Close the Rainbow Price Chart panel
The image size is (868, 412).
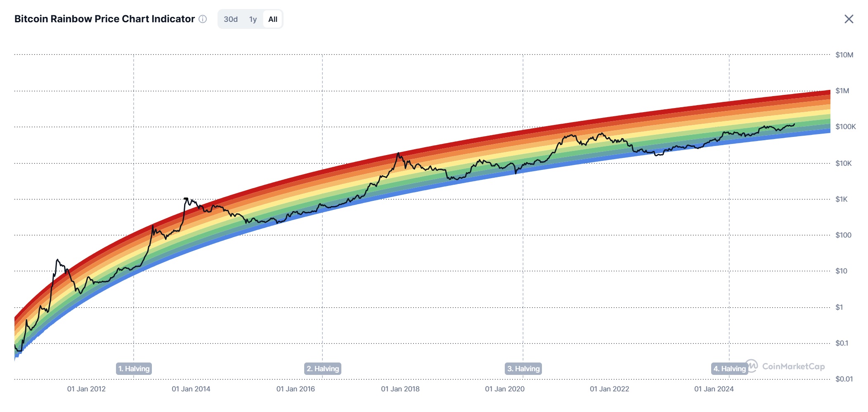[849, 19]
